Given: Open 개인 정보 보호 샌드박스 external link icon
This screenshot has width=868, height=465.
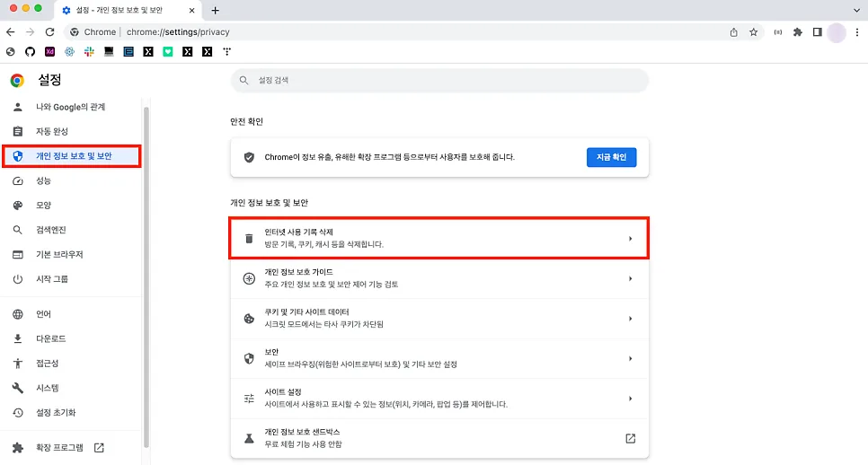Looking at the screenshot, I should [x=630, y=438].
